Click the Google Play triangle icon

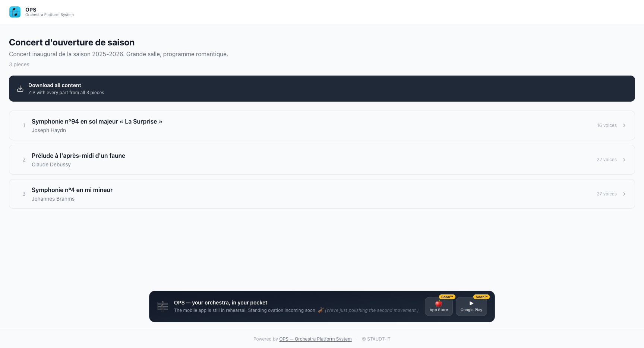click(471, 303)
